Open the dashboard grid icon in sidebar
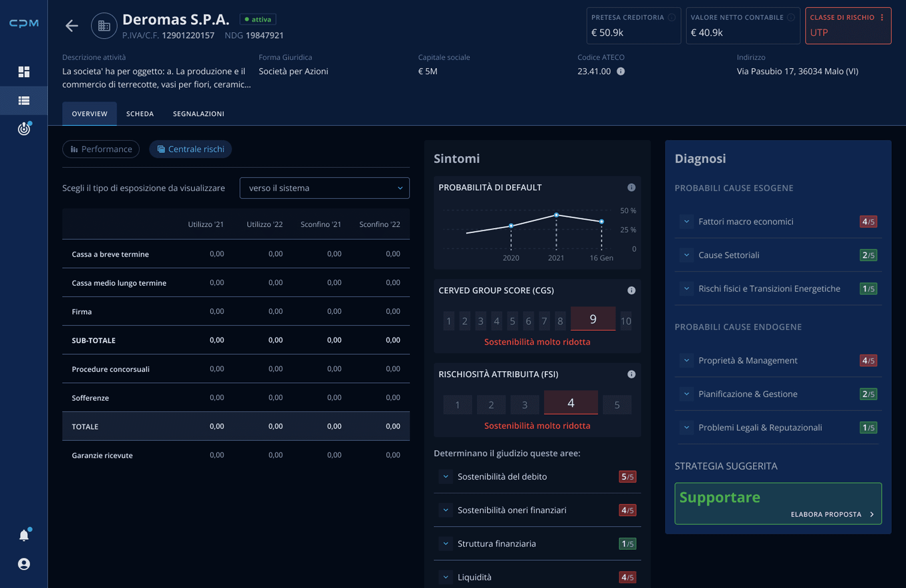Image resolution: width=906 pixels, height=588 pixels. (x=24, y=72)
